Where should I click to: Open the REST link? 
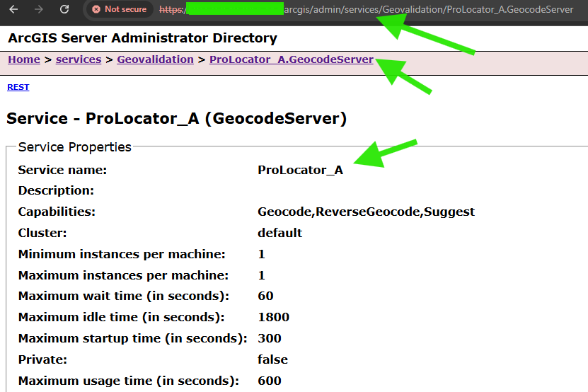18,87
